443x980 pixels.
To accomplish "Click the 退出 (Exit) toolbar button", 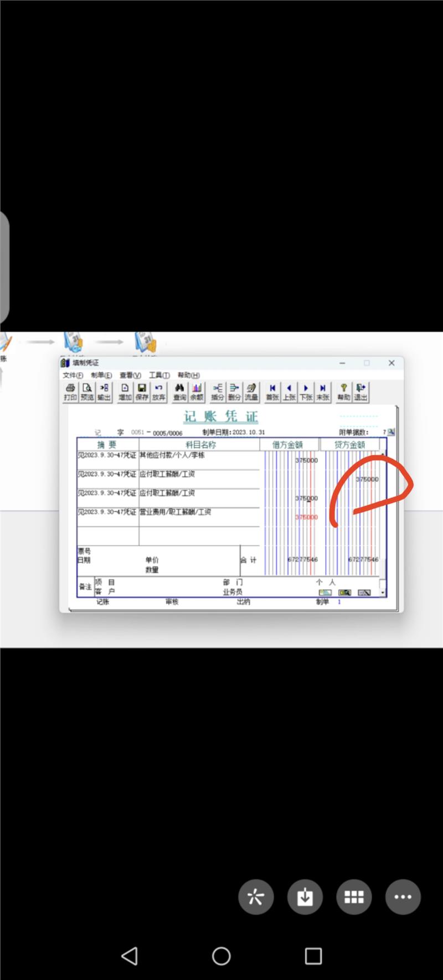I will 361,392.
